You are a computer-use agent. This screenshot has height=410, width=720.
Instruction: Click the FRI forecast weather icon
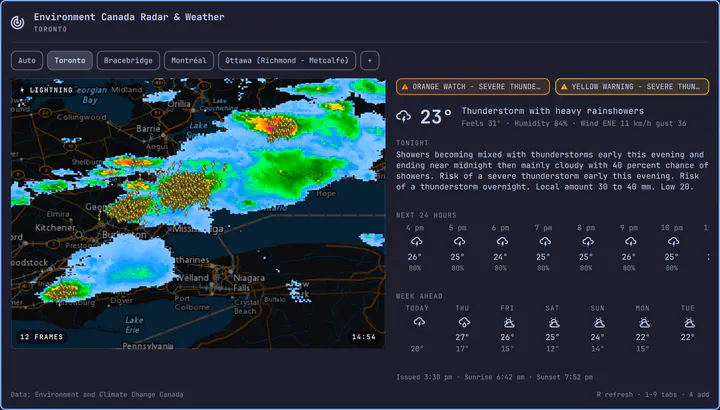(508, 323)
